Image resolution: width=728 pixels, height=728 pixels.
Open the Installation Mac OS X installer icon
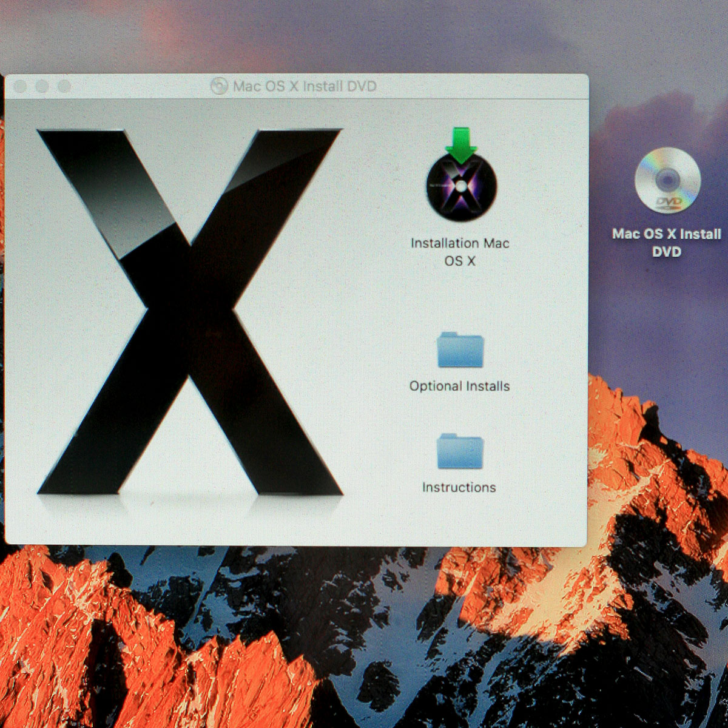click(x=461, y=176)
